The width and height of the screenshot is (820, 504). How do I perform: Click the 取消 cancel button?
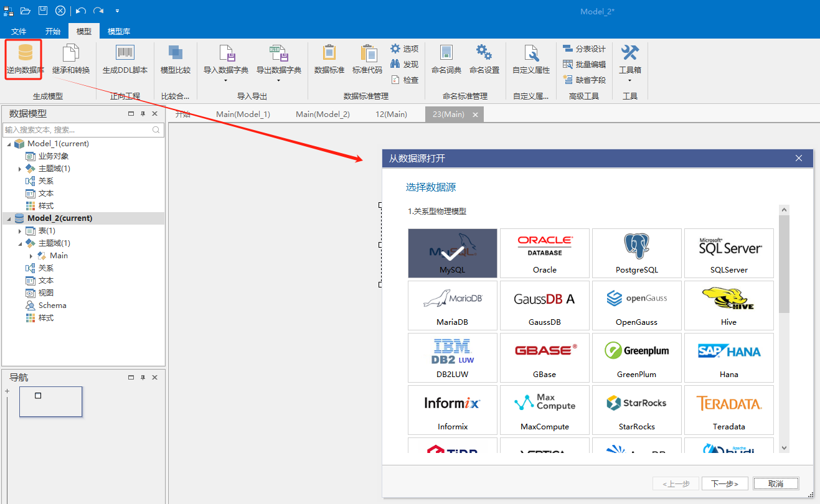click(x=776, y=483)
